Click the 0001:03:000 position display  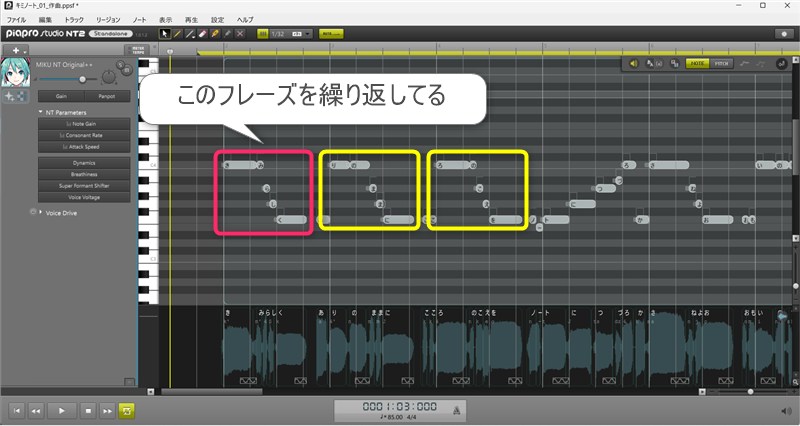tap(400, 407)
